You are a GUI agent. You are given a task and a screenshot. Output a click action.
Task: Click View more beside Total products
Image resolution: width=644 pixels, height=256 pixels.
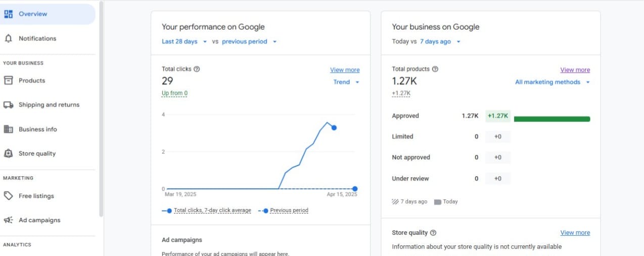click(x=575, y=70)
